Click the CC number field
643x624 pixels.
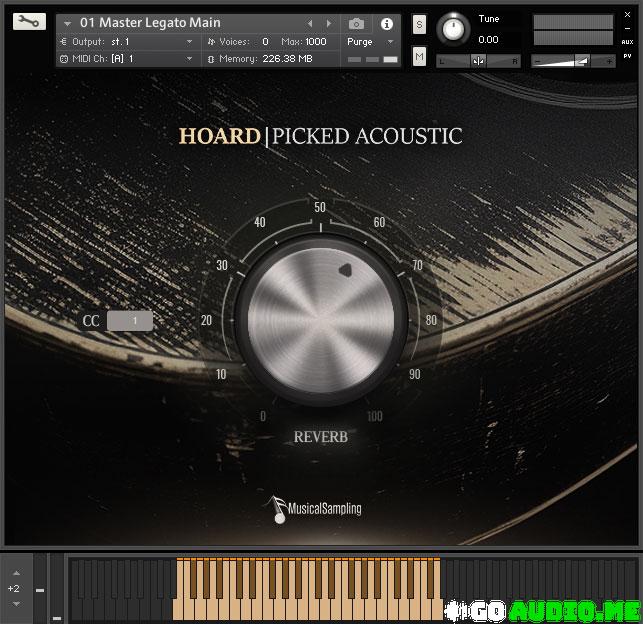click(130, 321)
